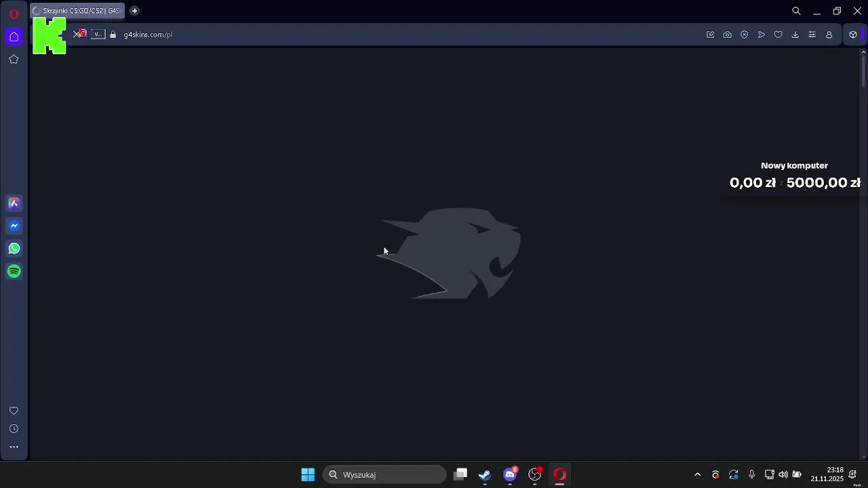Screen dimensions: 868x488
Task: Bookmark page with toolbar heart icon
Action: (x=778, y=35)
